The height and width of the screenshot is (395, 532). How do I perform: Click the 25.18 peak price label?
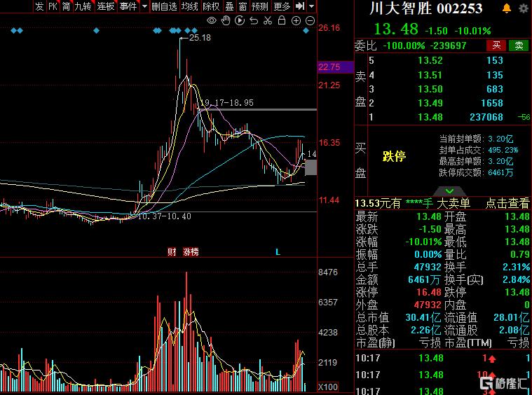tap(200, 38)
